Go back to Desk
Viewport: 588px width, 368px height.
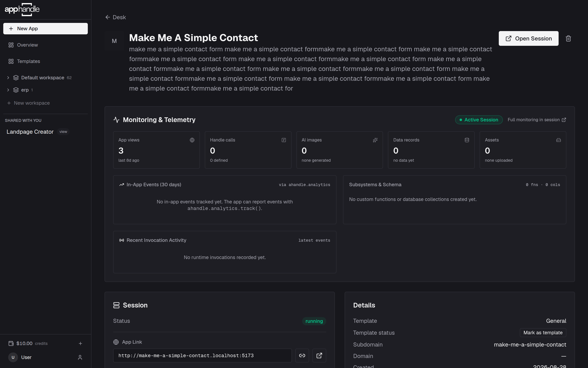tap(115, 17)
